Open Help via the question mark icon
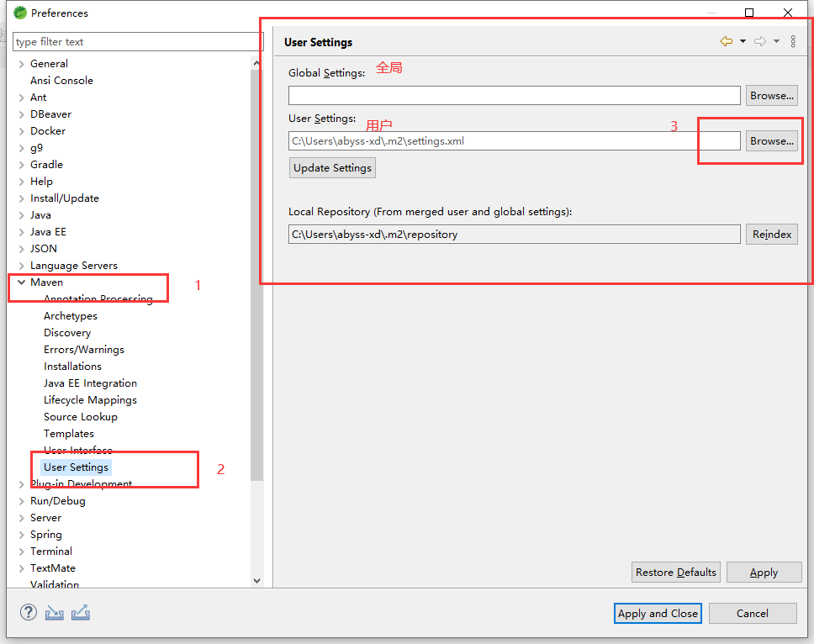 point(28,612)
